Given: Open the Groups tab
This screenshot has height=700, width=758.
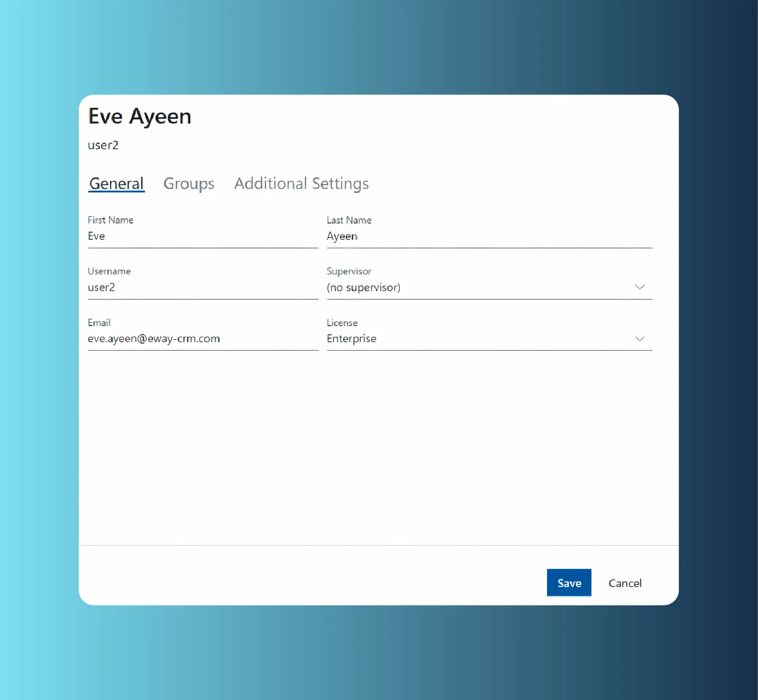Looking at the screenshot, I should pos(189,183).
